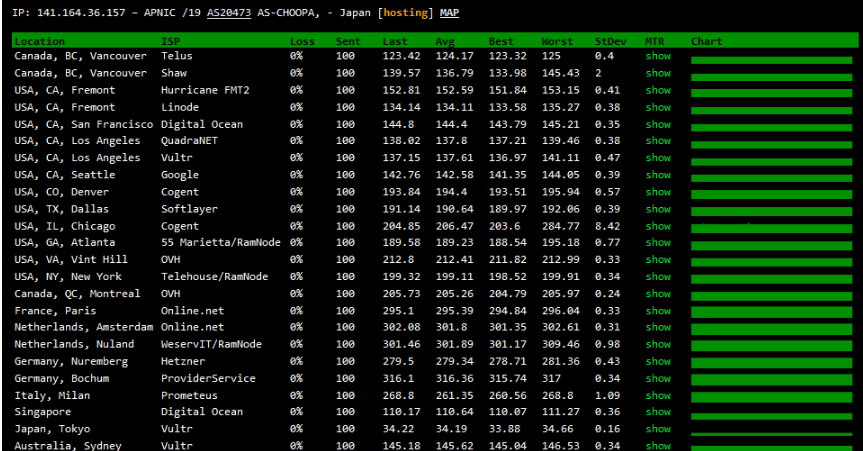Click the Last column header

point(395,41)
